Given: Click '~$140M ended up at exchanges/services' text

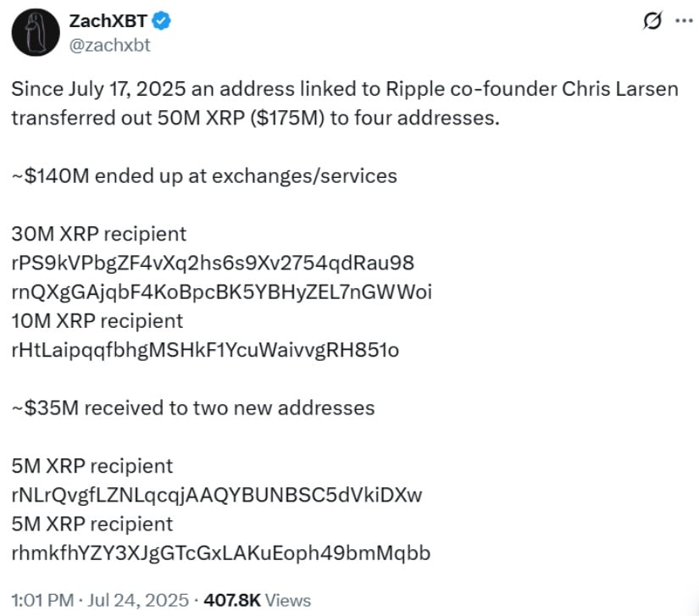Looking at the screenshot, I should click(204, 175).
